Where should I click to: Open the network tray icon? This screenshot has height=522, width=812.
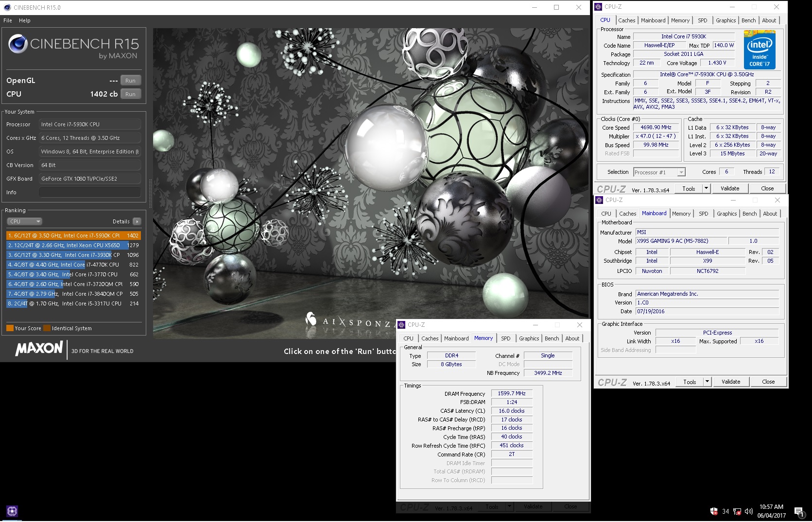click(x=737, y=511)
